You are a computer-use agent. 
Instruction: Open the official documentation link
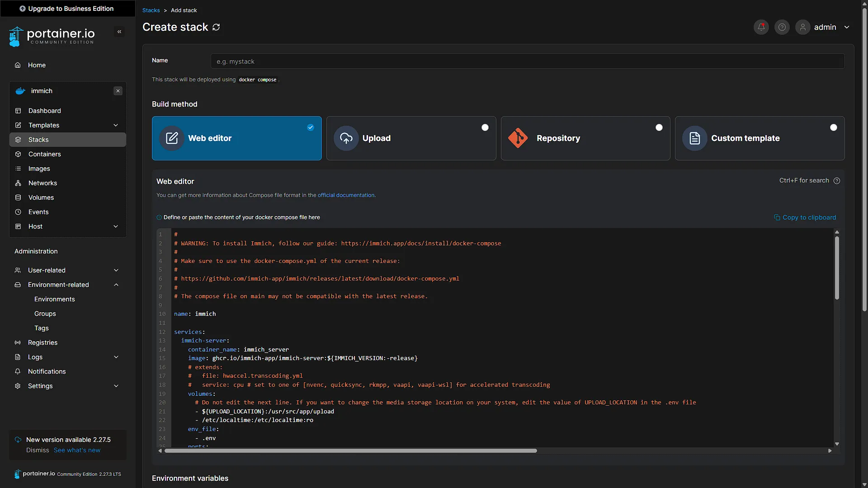coord(346,195)
